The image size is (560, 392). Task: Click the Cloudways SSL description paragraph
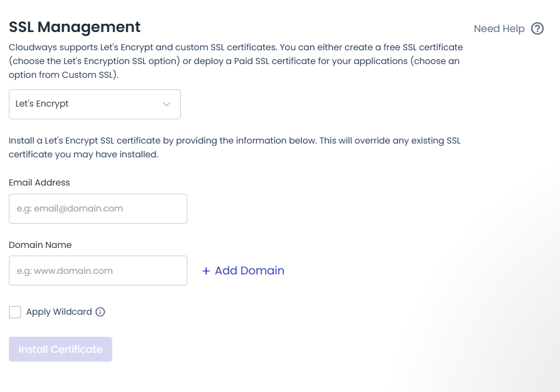pos(235,61)
